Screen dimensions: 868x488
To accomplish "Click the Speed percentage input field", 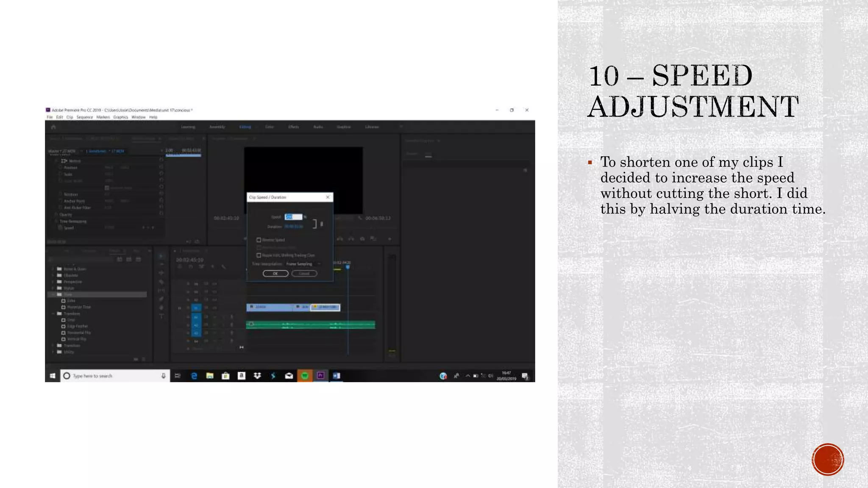I will [293, 217].
